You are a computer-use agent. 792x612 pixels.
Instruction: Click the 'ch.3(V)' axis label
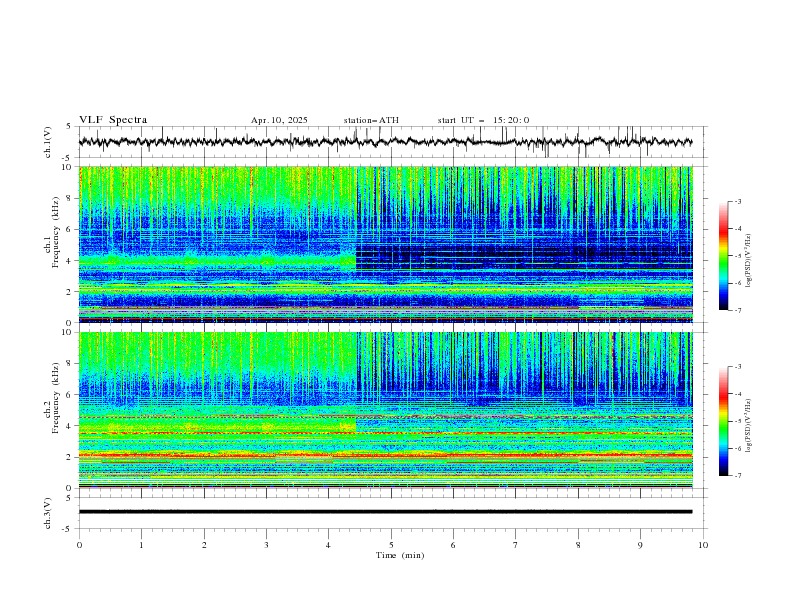point(48,513)
